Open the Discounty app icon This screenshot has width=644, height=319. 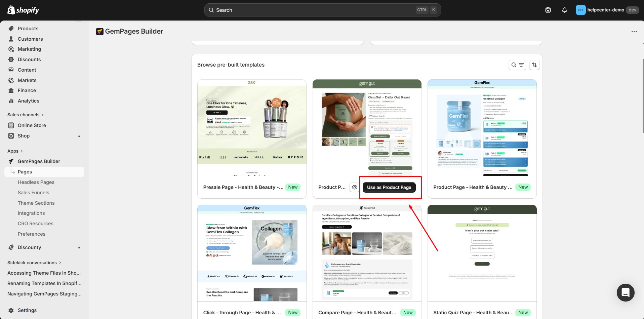pyautogui.click(x=11, y=247)
